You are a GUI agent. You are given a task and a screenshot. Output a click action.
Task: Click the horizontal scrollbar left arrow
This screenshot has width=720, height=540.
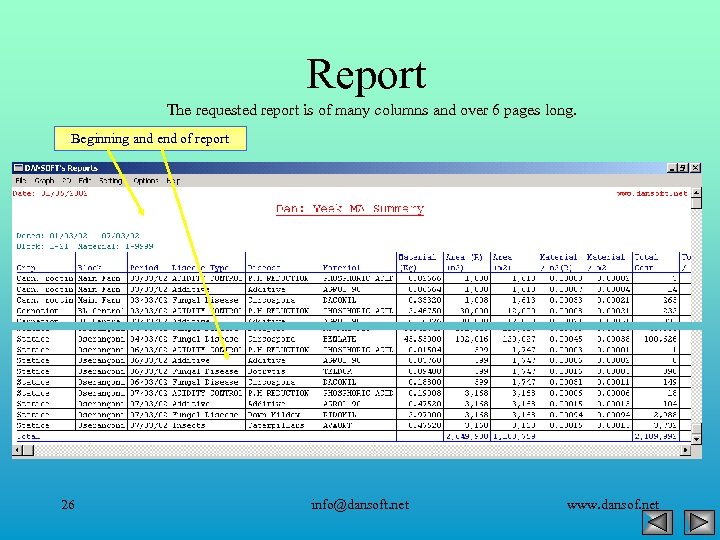[17, 450]
